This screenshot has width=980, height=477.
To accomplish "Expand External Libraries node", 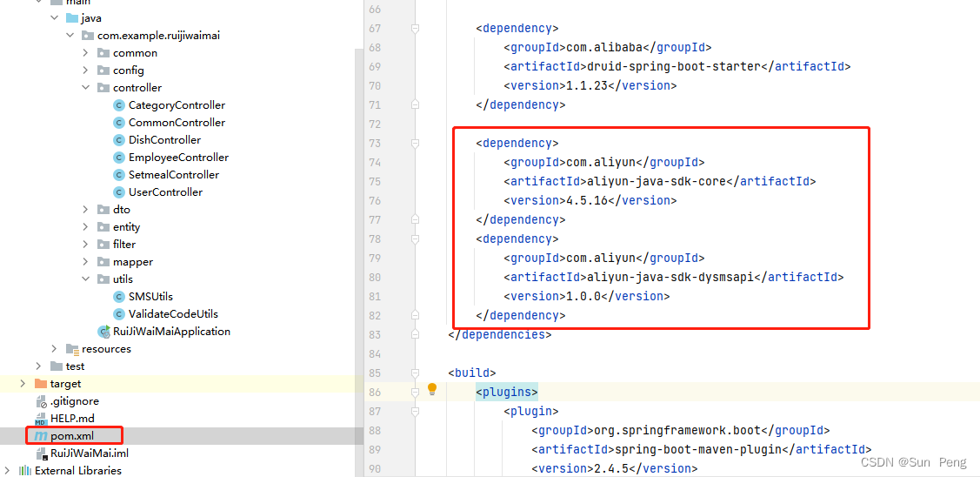I will point(8,470).
